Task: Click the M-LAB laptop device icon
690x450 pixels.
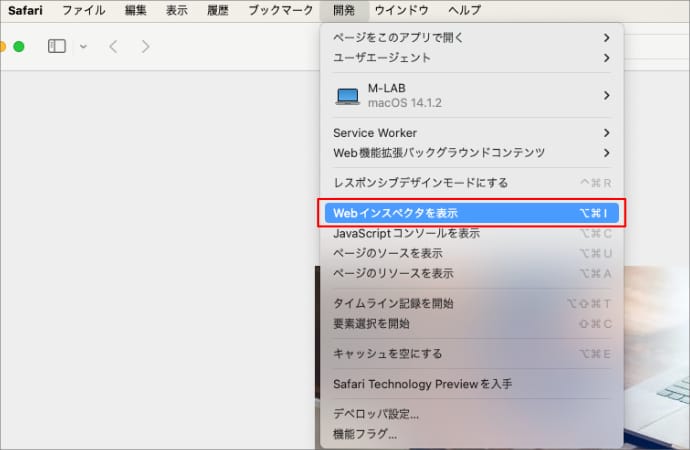Action: (x=347, y=95)
